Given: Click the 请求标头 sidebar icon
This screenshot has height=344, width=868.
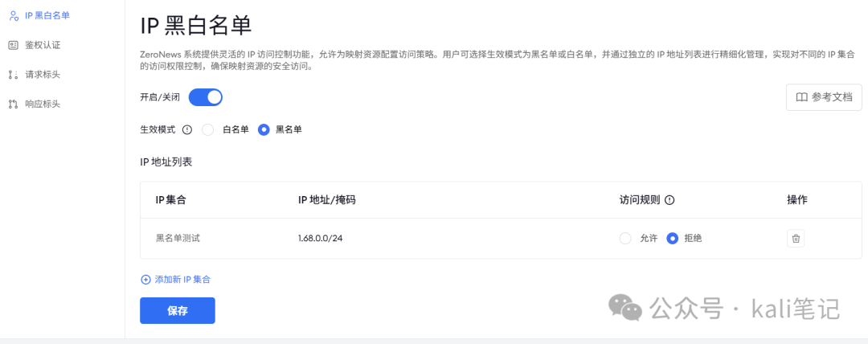Looking at the screenshot, I should pyautogui.click(x=13, y=75).
